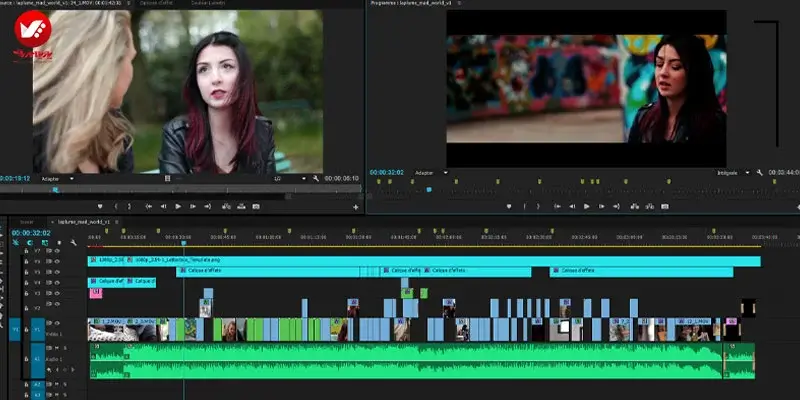Screen dimensions: 800x400
Task: Add a marker using the timeline header button
Action: pos(59,242)
